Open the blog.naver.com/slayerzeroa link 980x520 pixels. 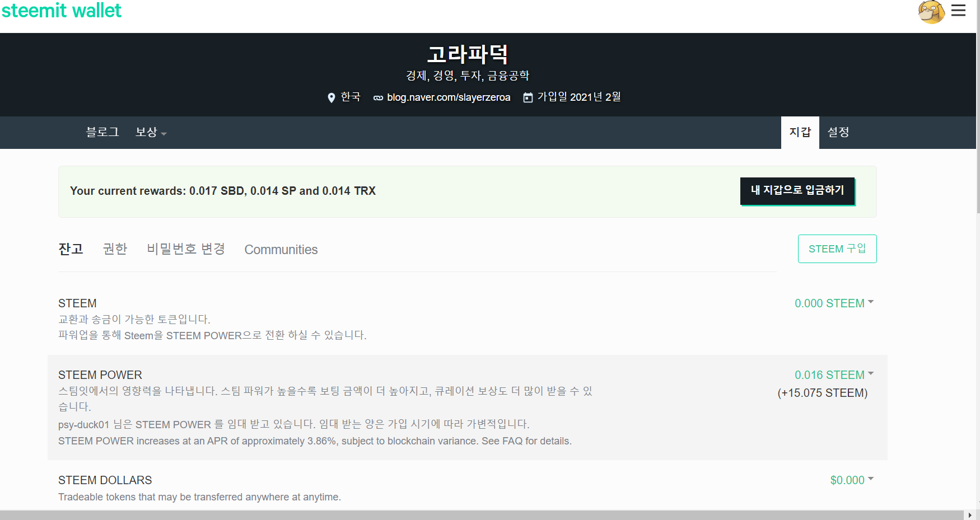(449, 97)
